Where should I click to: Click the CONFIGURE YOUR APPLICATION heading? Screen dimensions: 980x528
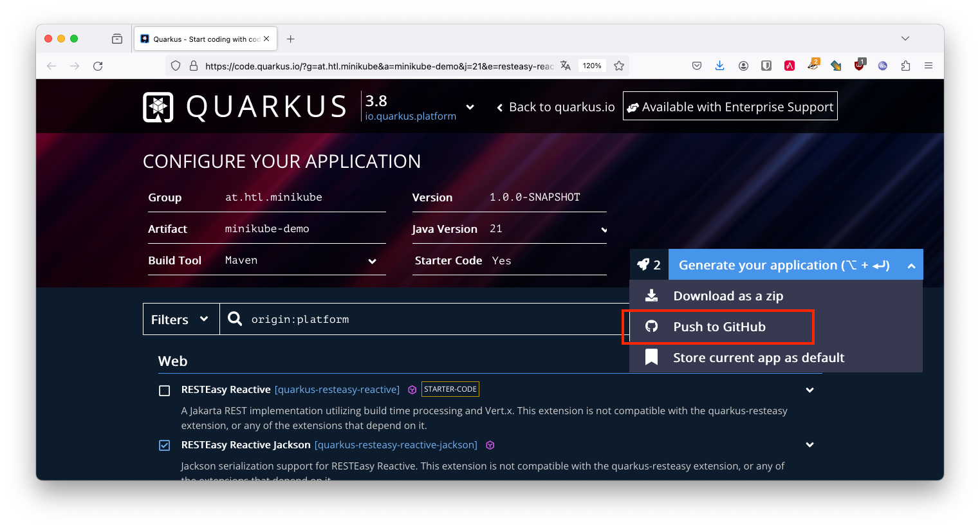(282, 161)
